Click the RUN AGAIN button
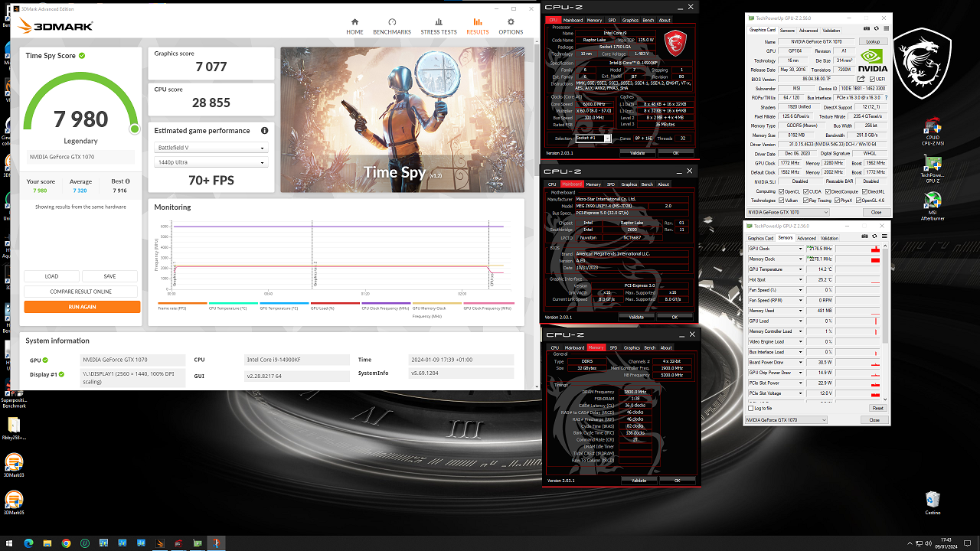 pyautogui.click(x=82, y=307)
